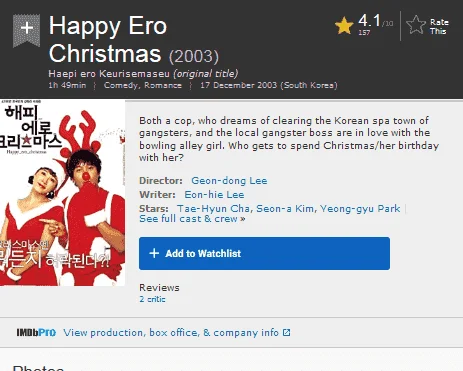This screenshot has width=463, height=371.
Task: Open See full cast & crew
Action: click(192, 219)
